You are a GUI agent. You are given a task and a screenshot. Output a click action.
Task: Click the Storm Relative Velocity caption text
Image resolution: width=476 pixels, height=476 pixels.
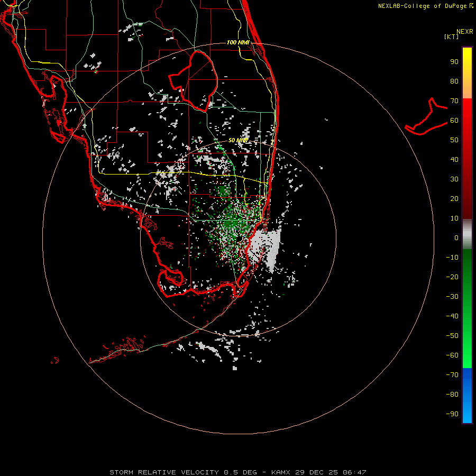(x=238, y=472)
